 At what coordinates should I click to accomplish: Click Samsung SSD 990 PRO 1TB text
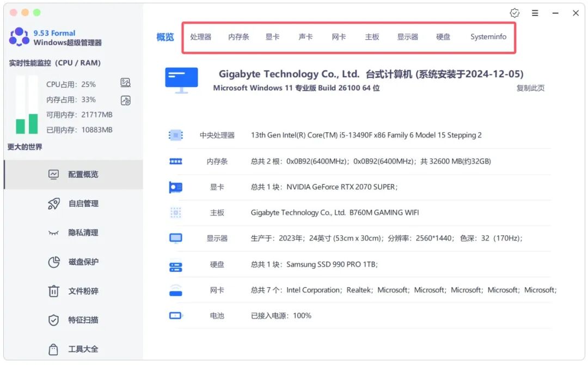coord(314,264)
